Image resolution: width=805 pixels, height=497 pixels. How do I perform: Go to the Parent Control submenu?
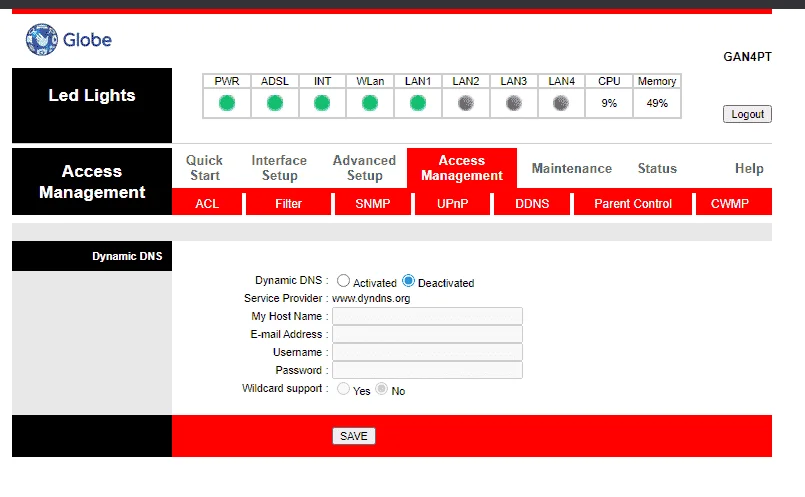(x=633, y=204)
